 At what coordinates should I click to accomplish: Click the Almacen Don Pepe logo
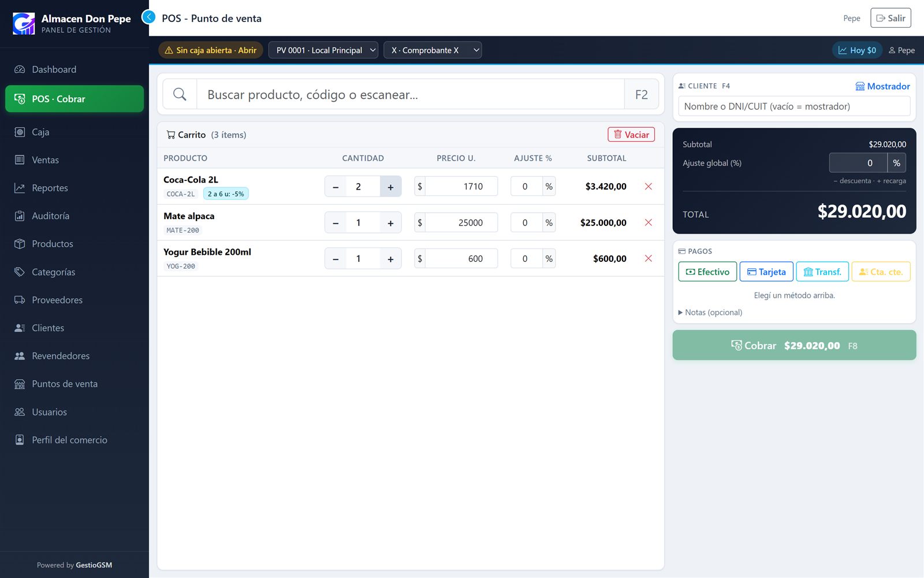[x=24, y=24]
